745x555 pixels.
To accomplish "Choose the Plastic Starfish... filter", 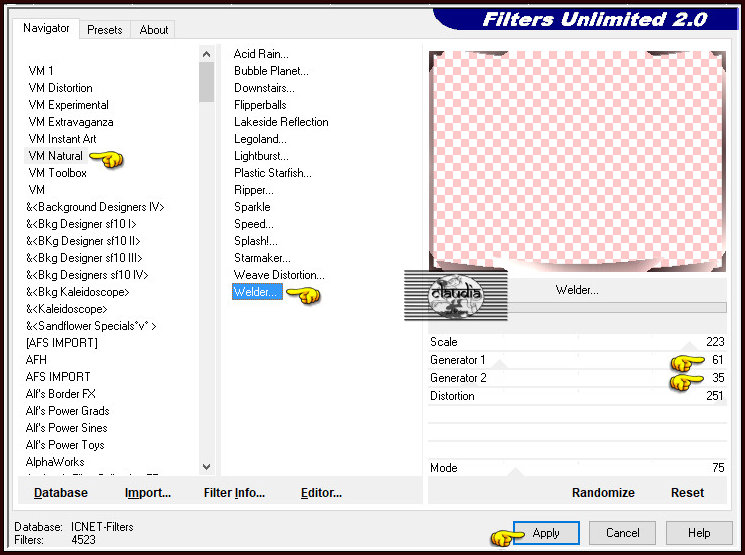I will tap(273, 173).
